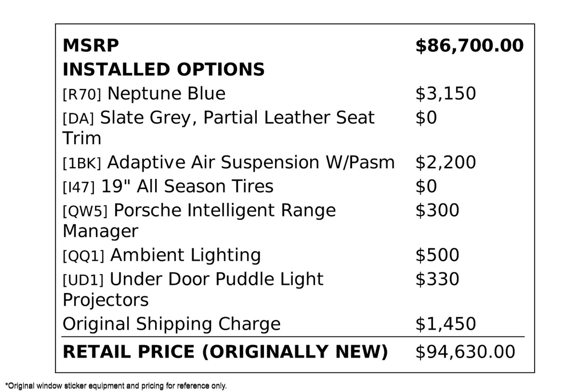588x392 pixels.
Task: Select the $86,700.00 MSRP amount
Action: (x=469, y=46)
